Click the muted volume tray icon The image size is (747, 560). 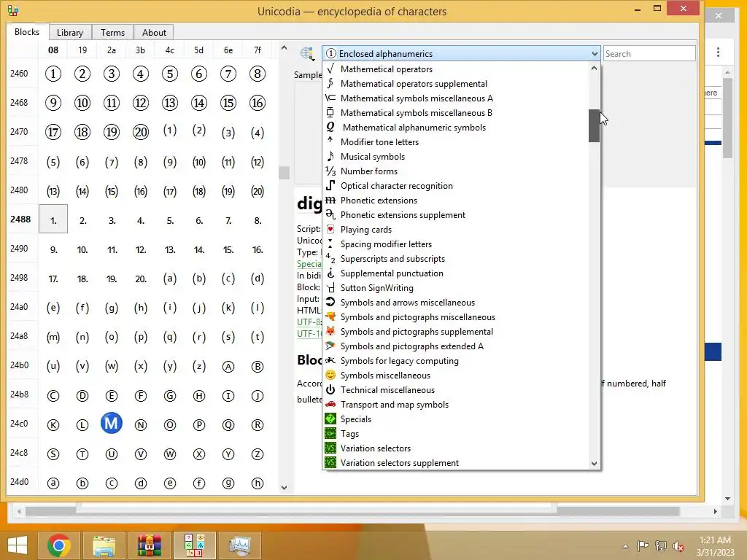point(678,545)
